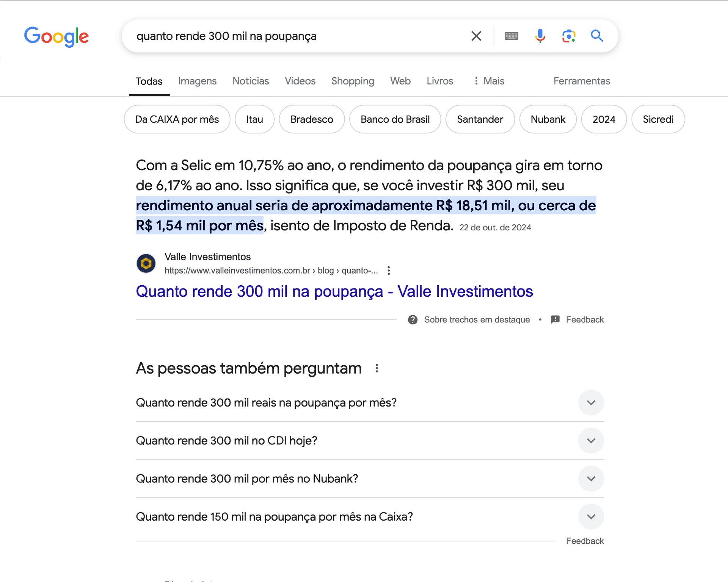
Task: Click the '22 de out. de 2024' date
Action: [x=495, y=227]
